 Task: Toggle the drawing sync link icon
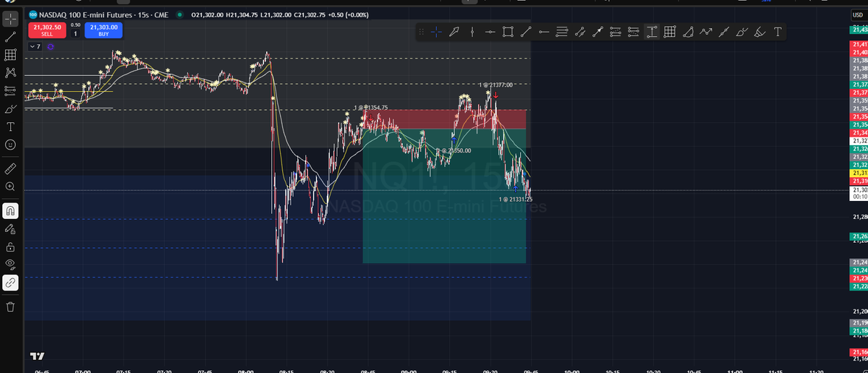click(x=10, y=283)
